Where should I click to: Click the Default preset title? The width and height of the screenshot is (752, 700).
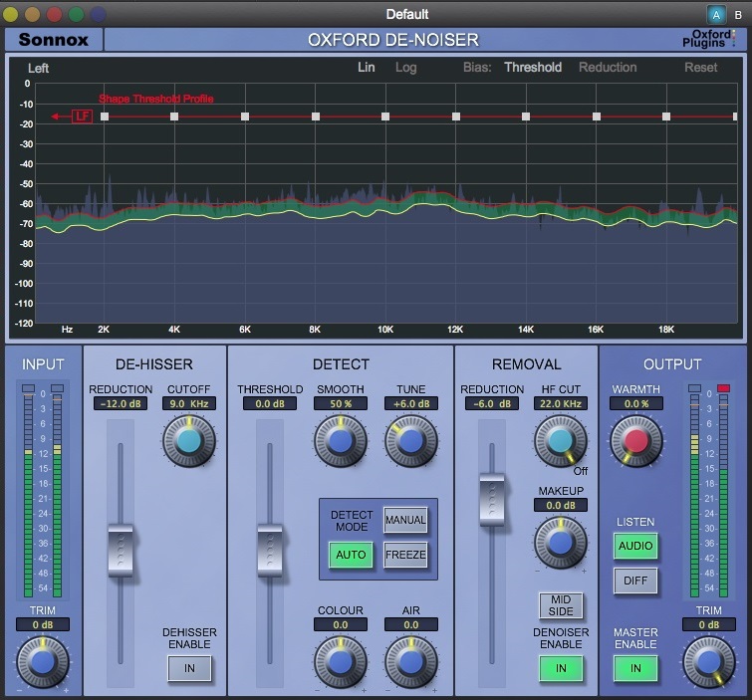(407, 14)
